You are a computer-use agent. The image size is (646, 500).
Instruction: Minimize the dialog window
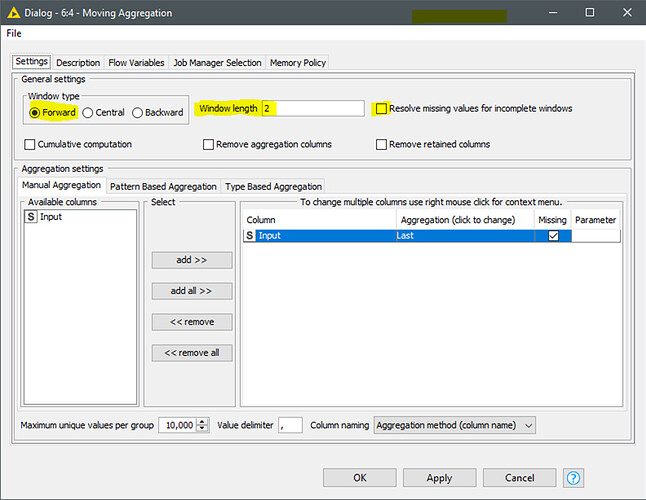[553, 13]
